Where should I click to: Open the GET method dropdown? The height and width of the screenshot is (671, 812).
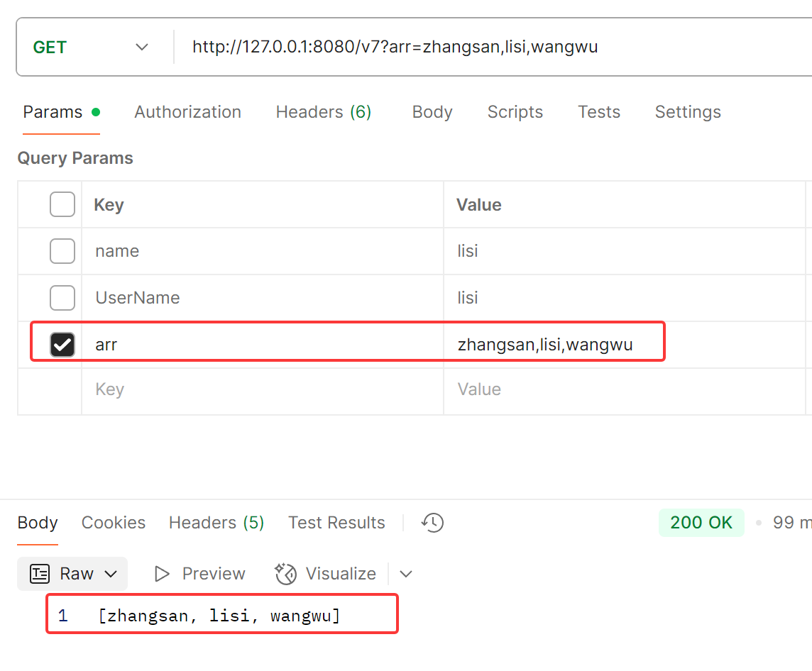91,47
